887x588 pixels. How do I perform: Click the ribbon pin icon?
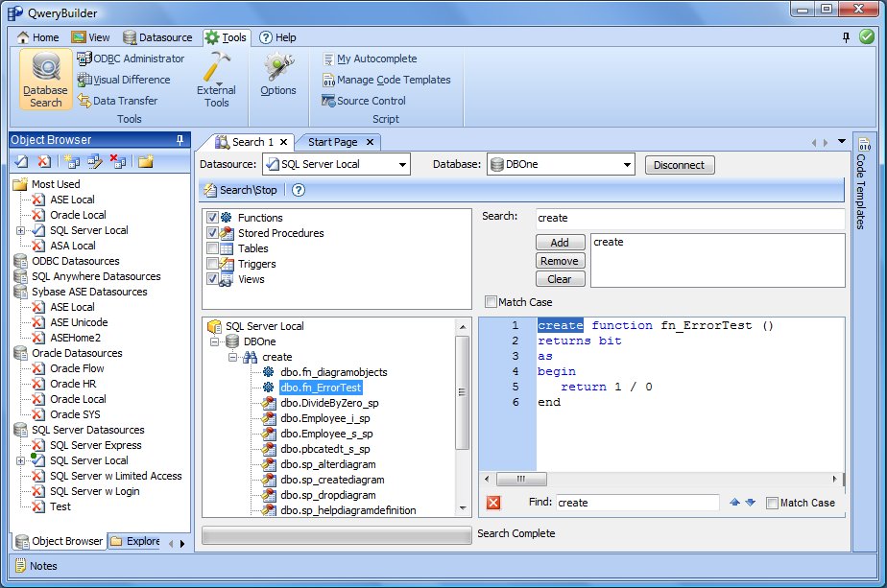847,37
